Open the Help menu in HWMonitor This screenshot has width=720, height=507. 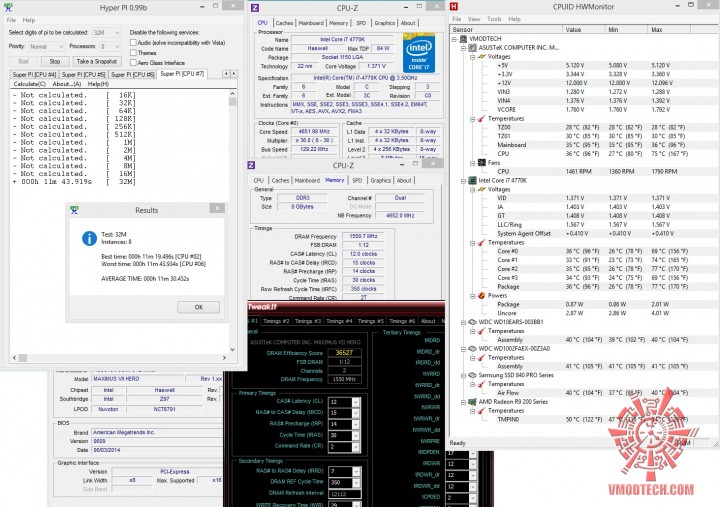pyautogui.click(x=514, y=19)
